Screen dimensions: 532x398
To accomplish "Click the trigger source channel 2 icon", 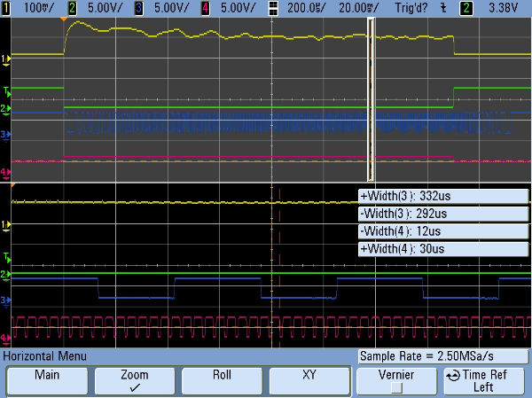I will tap(466, 8).
